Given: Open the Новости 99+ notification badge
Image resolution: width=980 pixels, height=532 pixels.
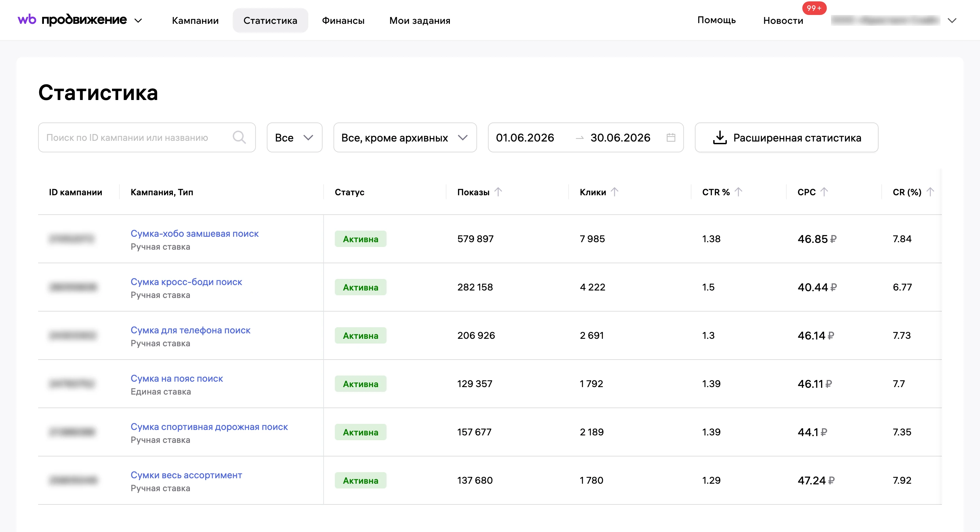Looking at the screenshot, I should click(814, 8).
